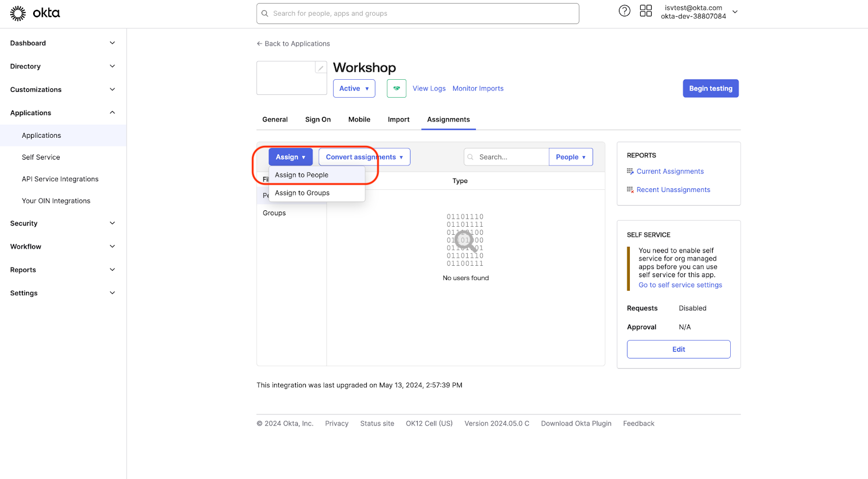Click the Monitor Imports link
Viewport: 868px width, 479px height.
[x=478, y=88]
